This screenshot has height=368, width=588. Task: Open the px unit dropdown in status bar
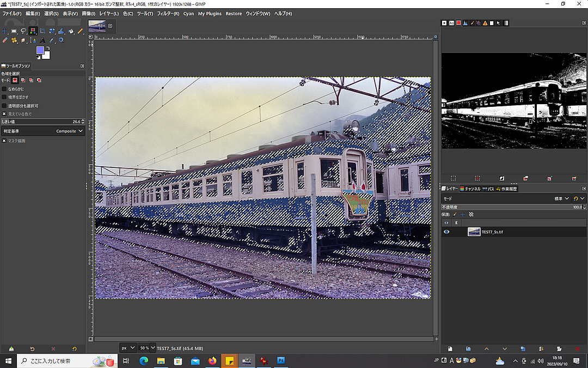point(128,348)
